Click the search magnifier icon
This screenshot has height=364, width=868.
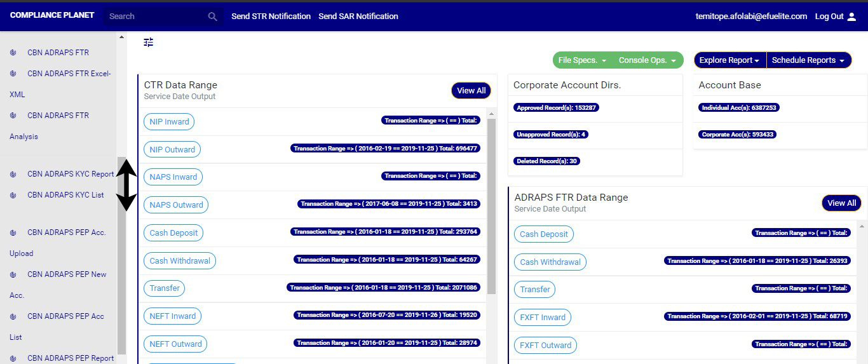pos(213,17)
